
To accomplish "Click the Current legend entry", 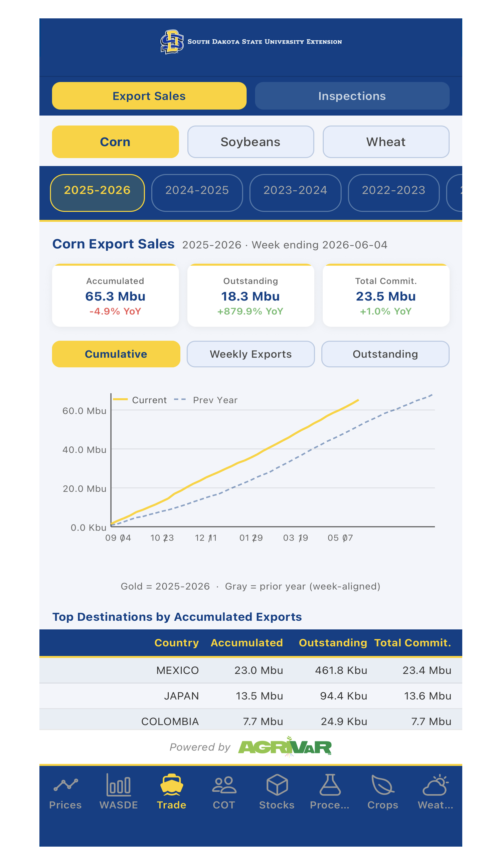I will (140, 400).
